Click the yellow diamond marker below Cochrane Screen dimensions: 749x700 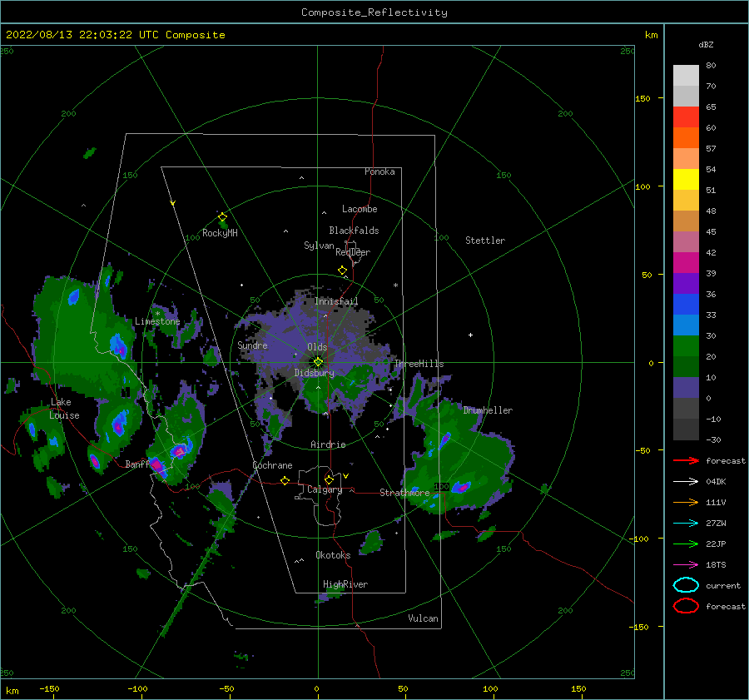point(285,481)
